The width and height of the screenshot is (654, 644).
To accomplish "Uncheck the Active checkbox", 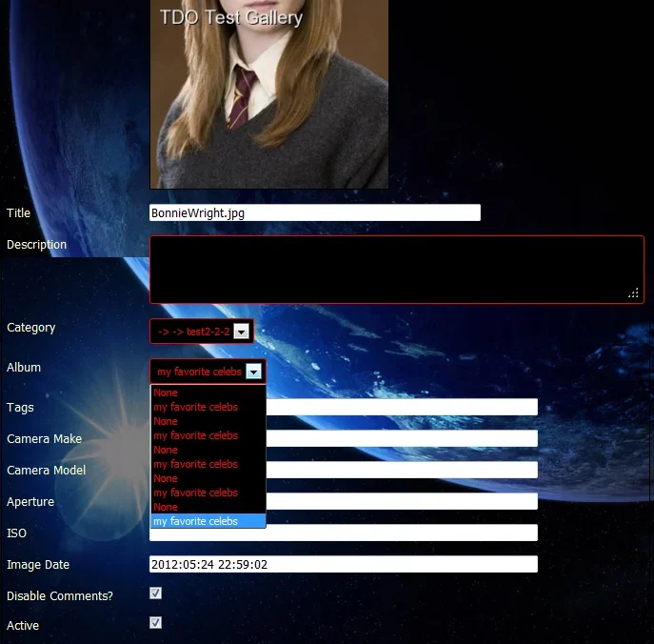I will (x=155, y=623).
